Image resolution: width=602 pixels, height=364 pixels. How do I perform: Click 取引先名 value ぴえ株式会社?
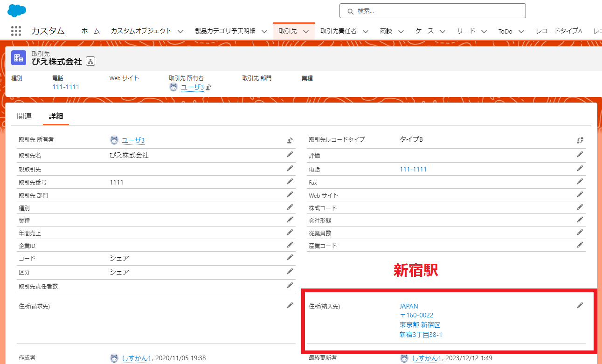(x=129, y=155)
